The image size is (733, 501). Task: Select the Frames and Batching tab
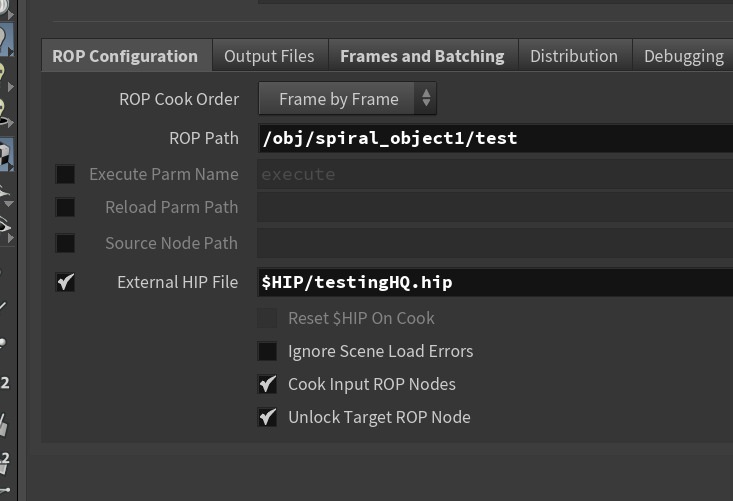(422, 56)
